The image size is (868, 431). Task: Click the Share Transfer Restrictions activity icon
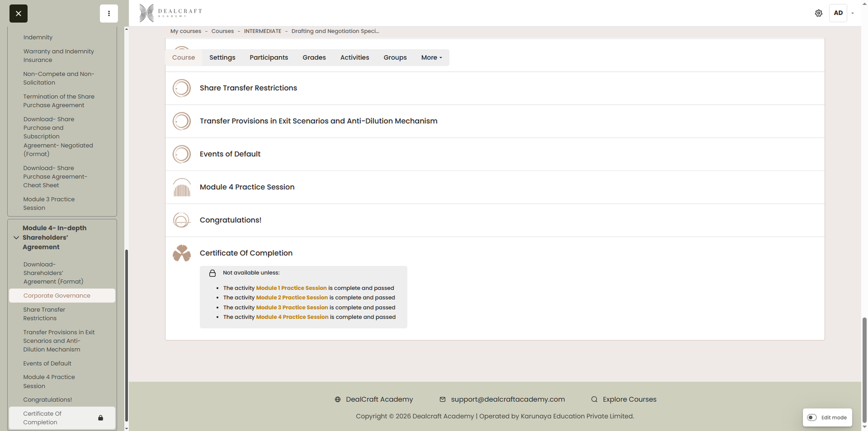click(x=182, y=88)
